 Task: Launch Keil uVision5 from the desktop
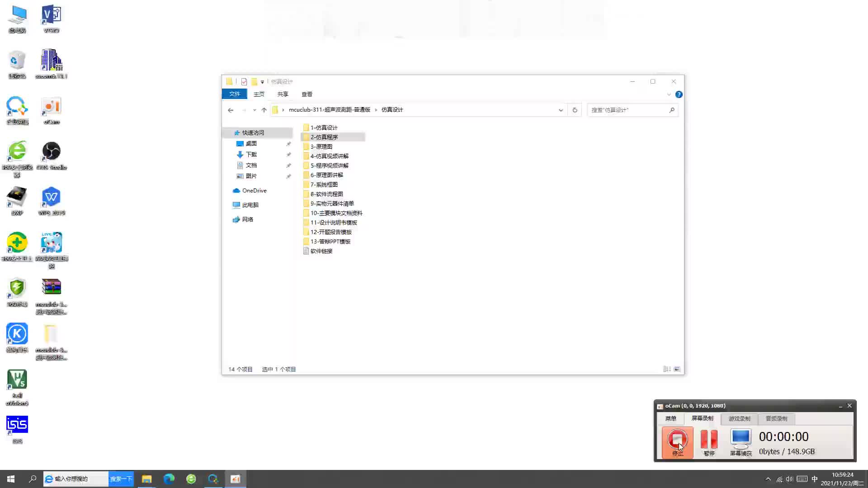pyautogui.click(x=17, y=387)
